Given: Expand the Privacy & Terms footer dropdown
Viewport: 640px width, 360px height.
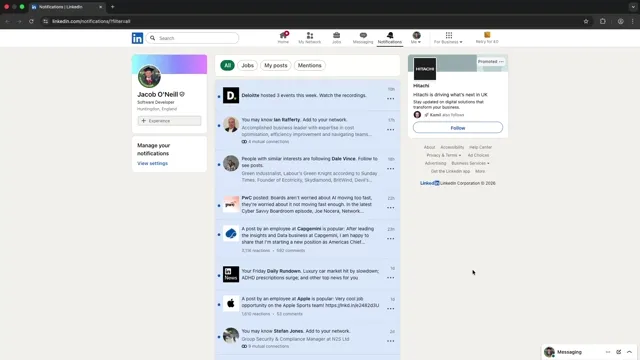Looking at the screenshot, I should pyautogui.click(x=444, y=156).
